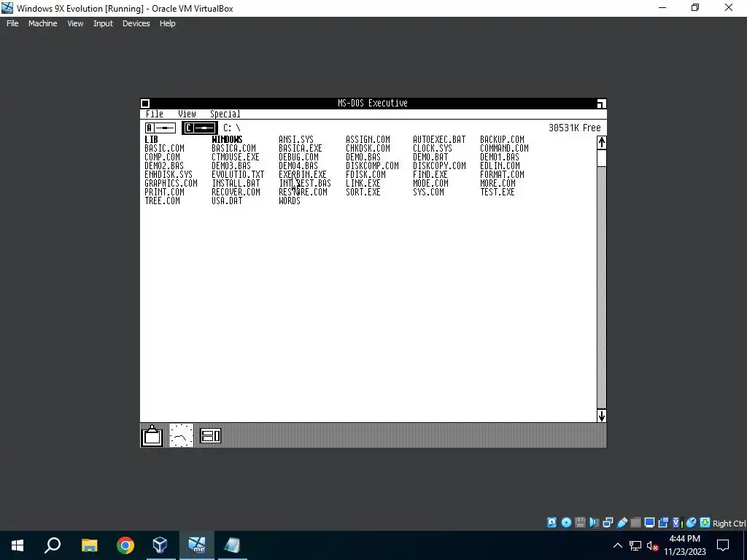This screenshot has width=747, height=560.
Task: Select DEMO.BAT file
Action: point(430,157)
